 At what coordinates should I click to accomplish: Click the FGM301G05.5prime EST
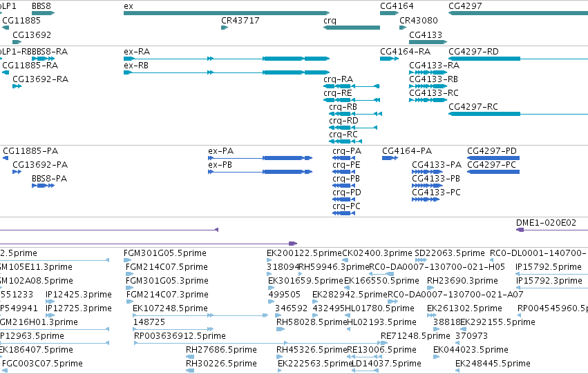click(x=128, y=260)
